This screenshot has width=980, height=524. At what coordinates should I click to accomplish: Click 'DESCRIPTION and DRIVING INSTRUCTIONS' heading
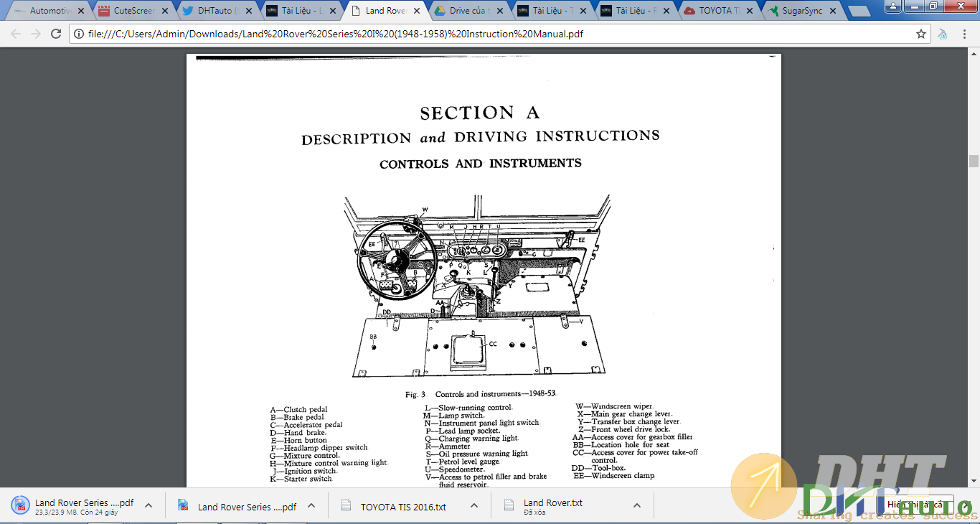tap(481, 137)
